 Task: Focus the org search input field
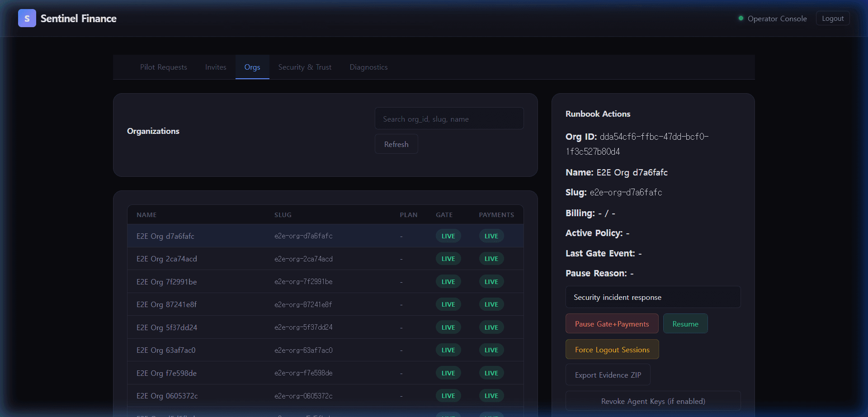click(x=448, y=119)
